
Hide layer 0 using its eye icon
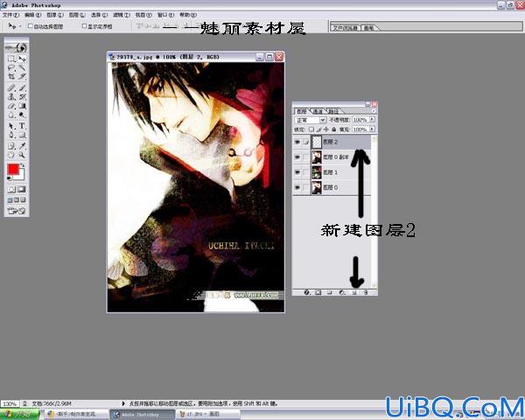(x=297, y=187)
